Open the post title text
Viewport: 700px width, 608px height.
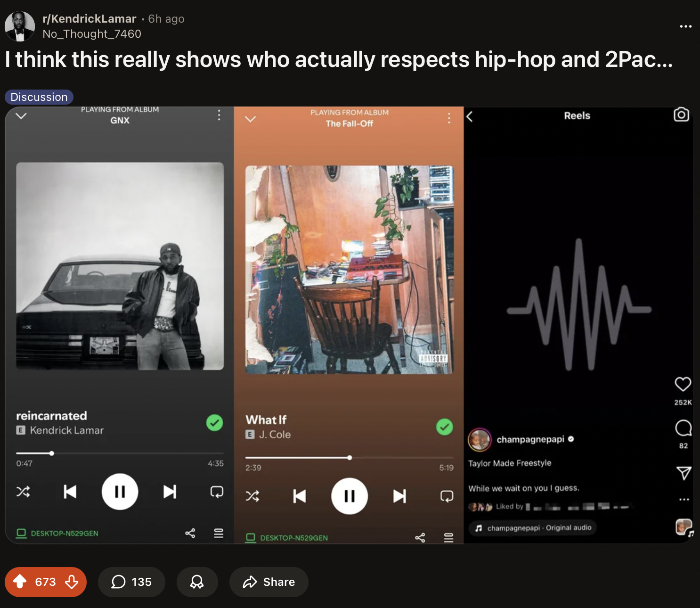tap(339, 60)
